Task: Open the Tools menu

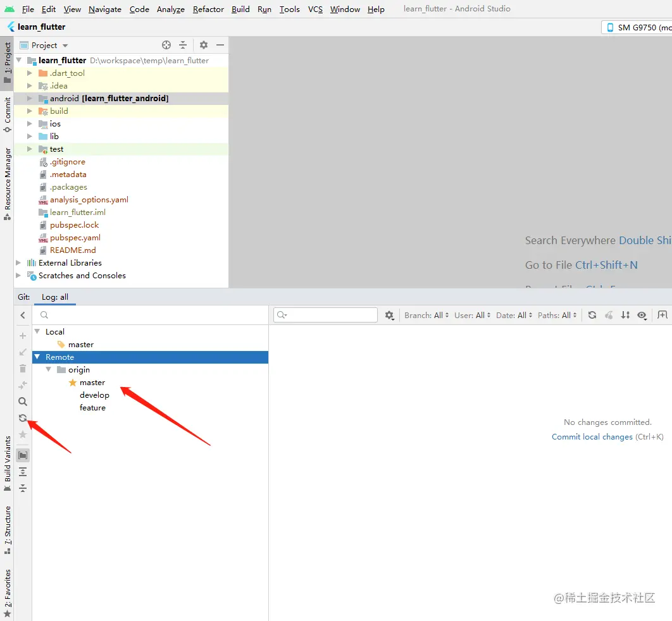Action: point(290,9)
